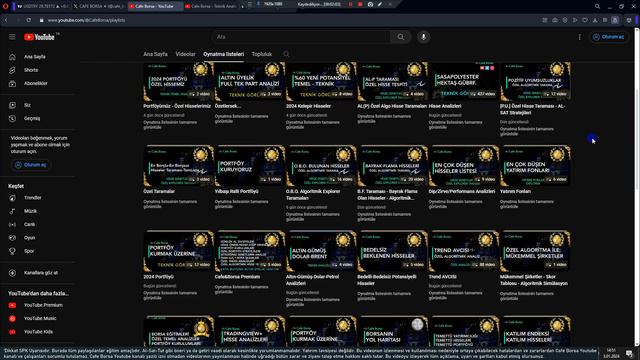
Task: Open Borsanın Yol Haritası thumbnail
Action: [393, 331]
